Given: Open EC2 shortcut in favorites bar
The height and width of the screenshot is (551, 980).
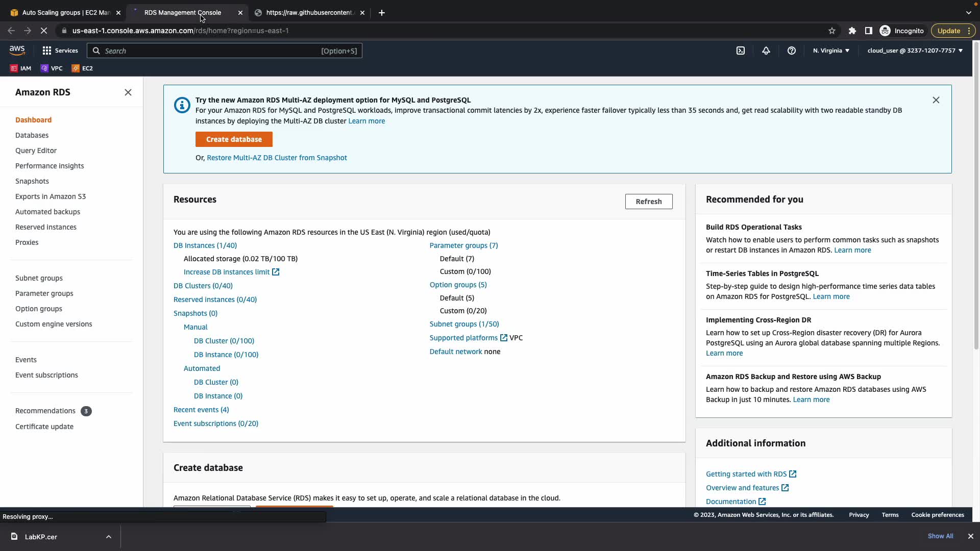Looking at the screenshot, I should pyautogui.click(x=82, y=68).
